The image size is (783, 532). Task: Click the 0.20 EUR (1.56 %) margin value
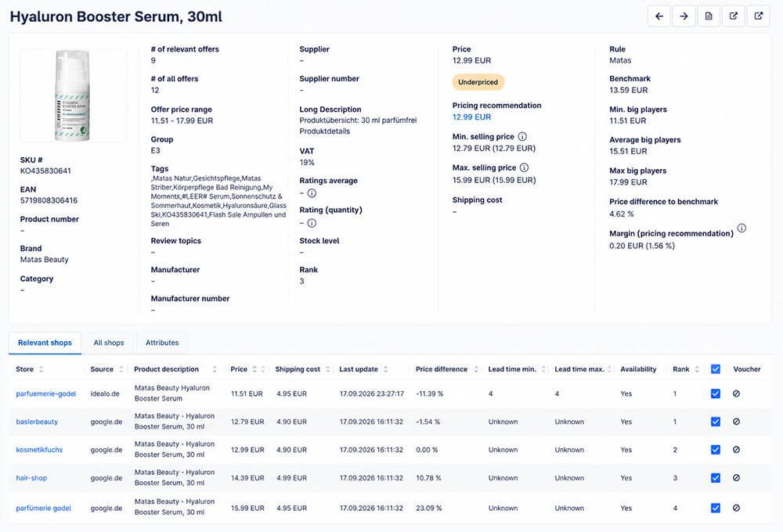642,246
